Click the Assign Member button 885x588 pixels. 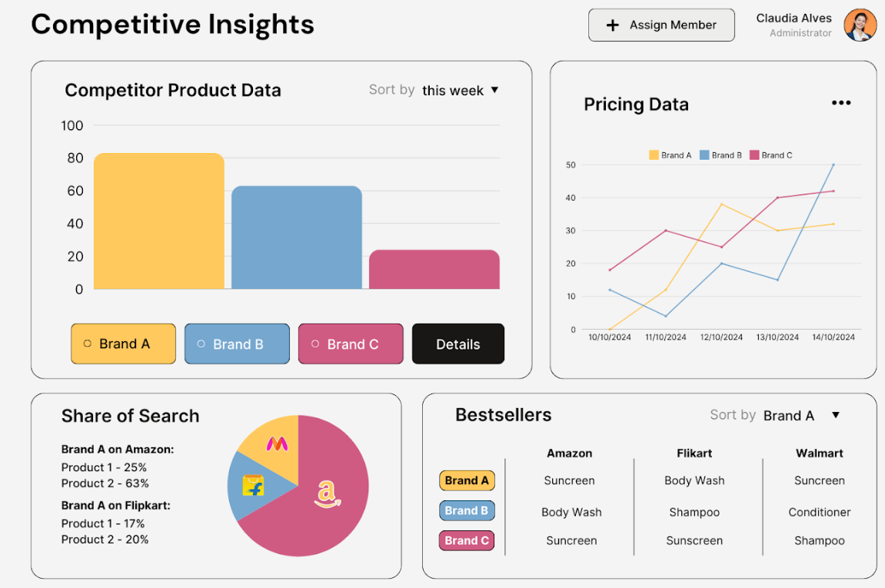coord(661,25)
